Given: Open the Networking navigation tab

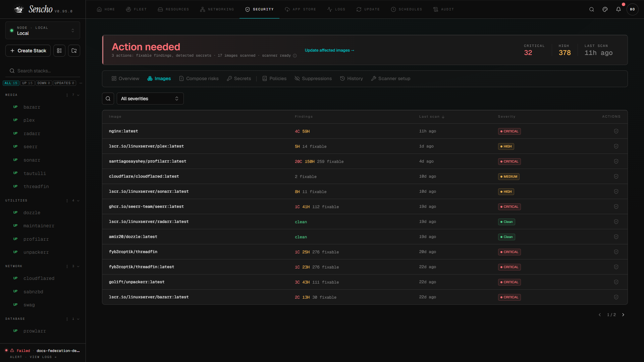Looking at the screenshot, I should pos(217,9).
